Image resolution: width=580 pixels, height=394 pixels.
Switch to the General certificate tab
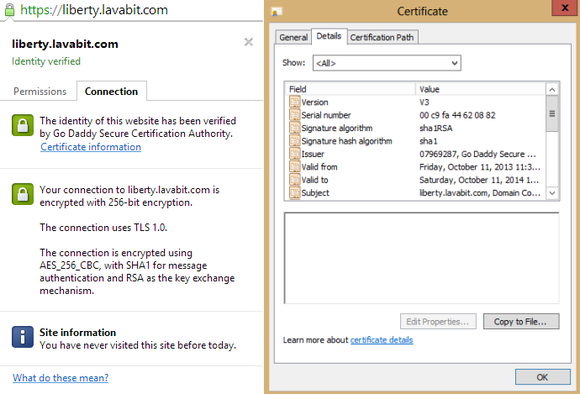(x=293, y=37)
